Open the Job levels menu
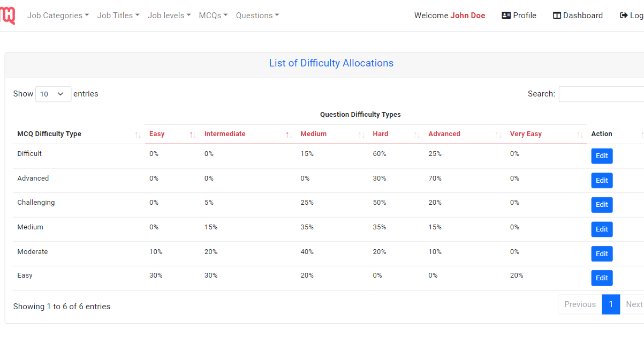Viewport: 644px width, 343px height. [169, 15]
